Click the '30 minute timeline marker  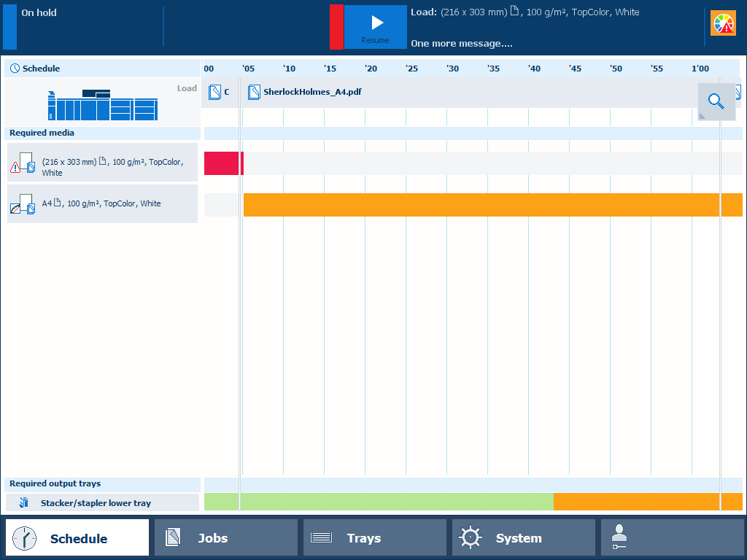click(452, 69)
